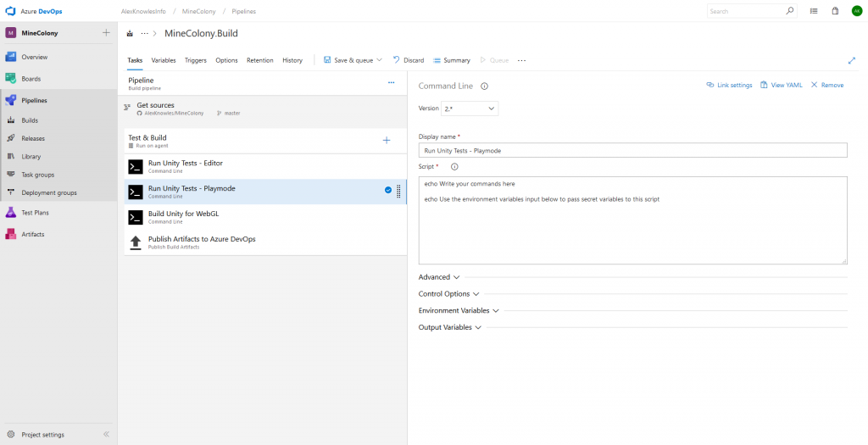Open the Version dropdown
This screenshot has width=868, height=445.
click(470, 108)
